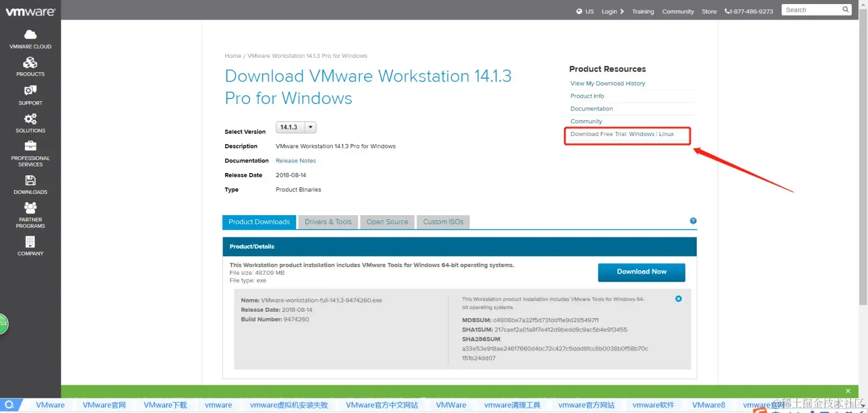Click the phone number 1-877-486-9273

click(749, 12)
